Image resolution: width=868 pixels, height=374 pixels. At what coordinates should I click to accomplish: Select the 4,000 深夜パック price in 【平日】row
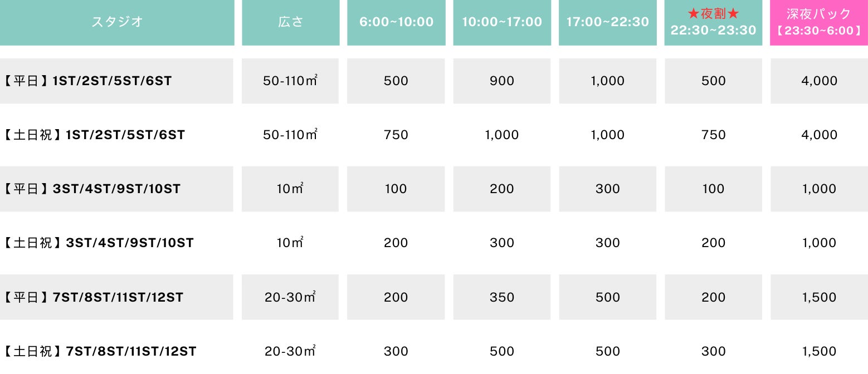(819, 81)
